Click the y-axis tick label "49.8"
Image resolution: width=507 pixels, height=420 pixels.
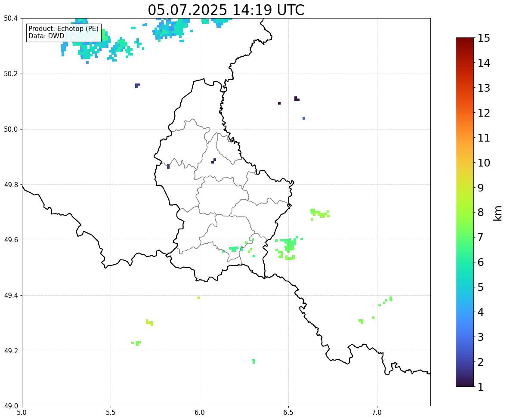[11, 185]
